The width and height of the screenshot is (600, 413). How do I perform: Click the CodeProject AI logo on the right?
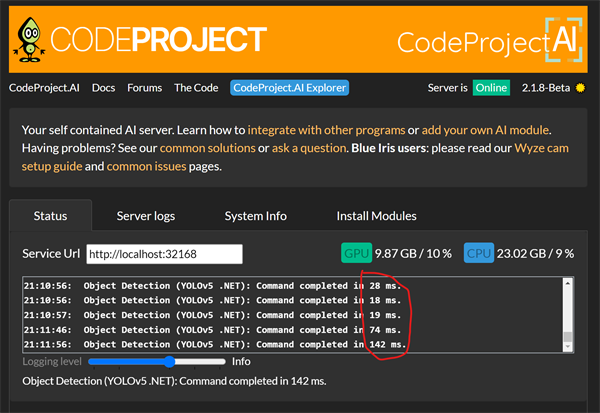tap(490, 40)
